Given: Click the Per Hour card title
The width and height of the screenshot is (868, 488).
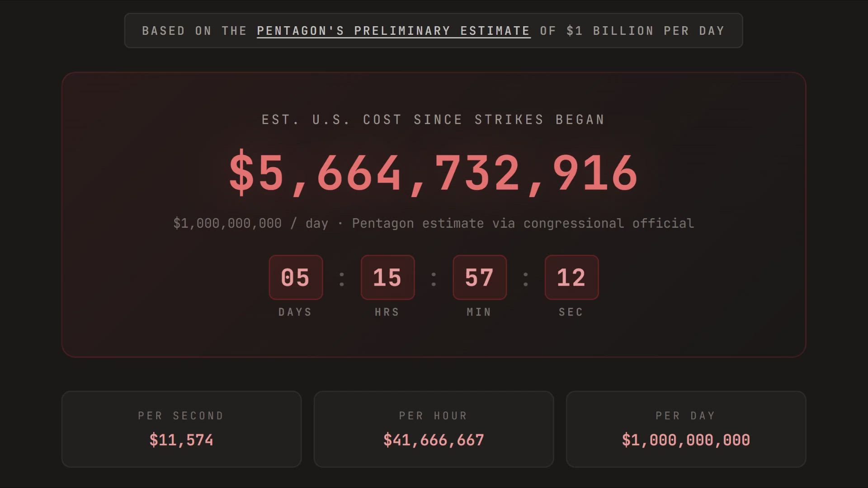Looking at the screenshot, I should pos(434,416).
